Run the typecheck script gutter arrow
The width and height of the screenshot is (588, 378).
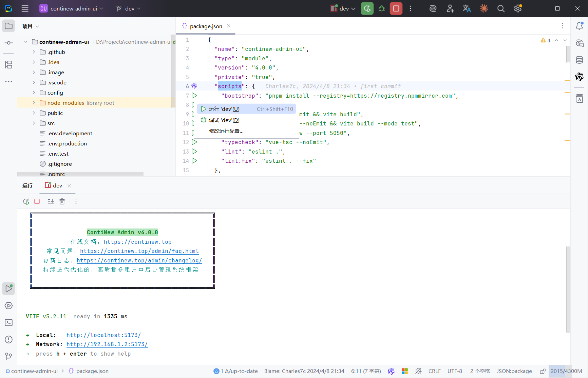coord(194,142)
